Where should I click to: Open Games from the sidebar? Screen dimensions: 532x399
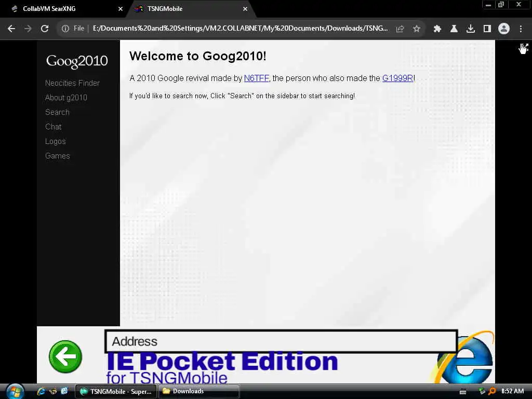pyautogui.click(x=57, y=156)
